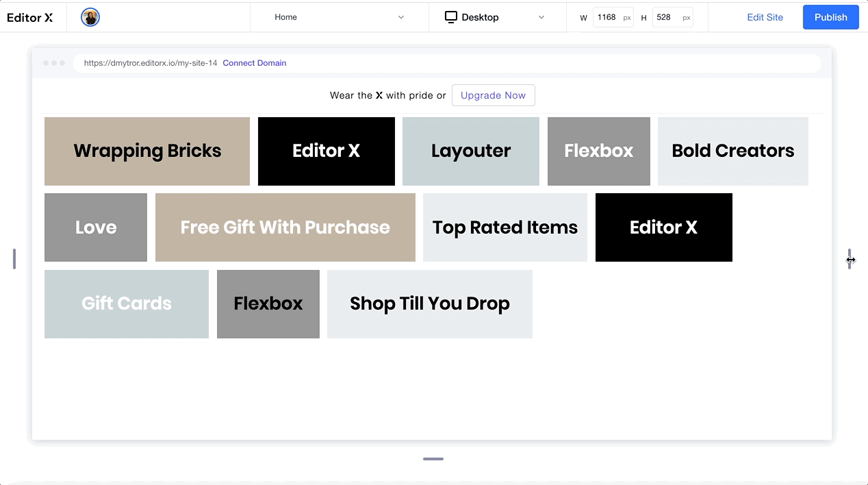This screenshot has width=868, height=485.
Task: Click the width input field
Action: [613, 17]
